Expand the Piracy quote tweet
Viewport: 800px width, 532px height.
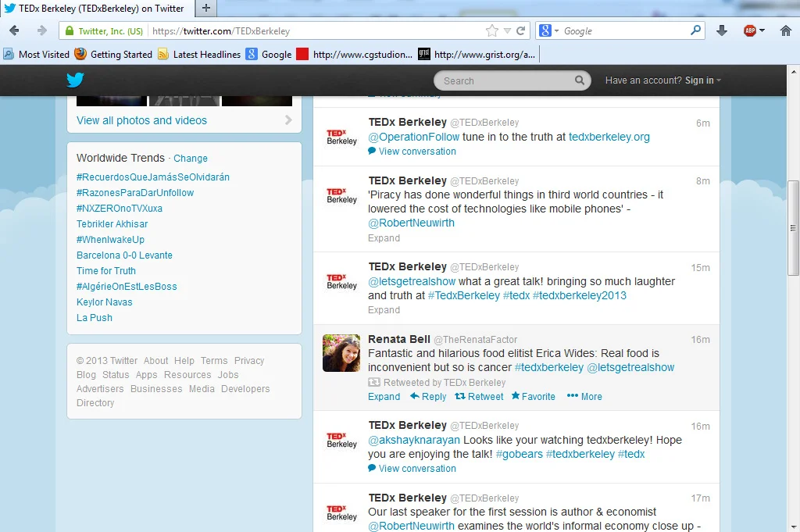click(384, 238)
